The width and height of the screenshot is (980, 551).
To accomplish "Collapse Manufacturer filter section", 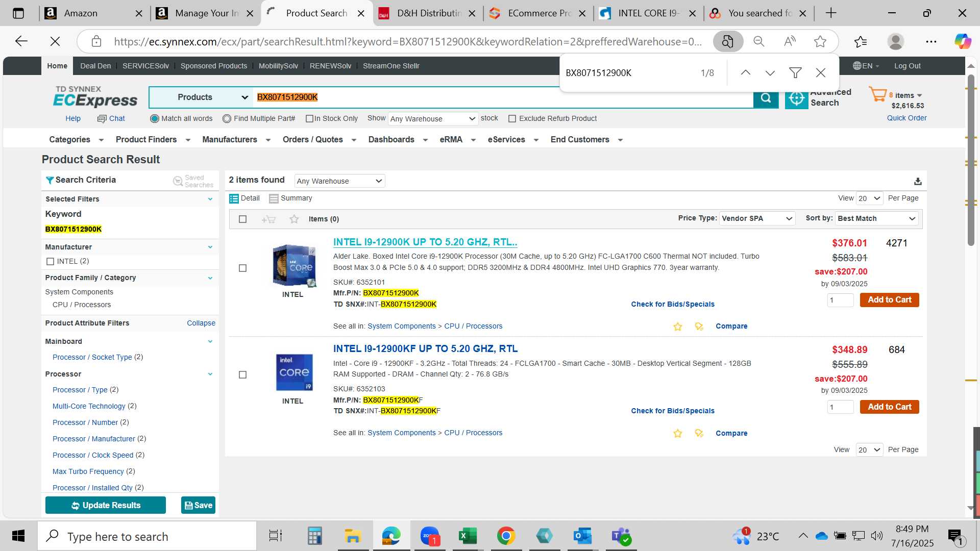I will pyautogui.click(x=210, y=247).
